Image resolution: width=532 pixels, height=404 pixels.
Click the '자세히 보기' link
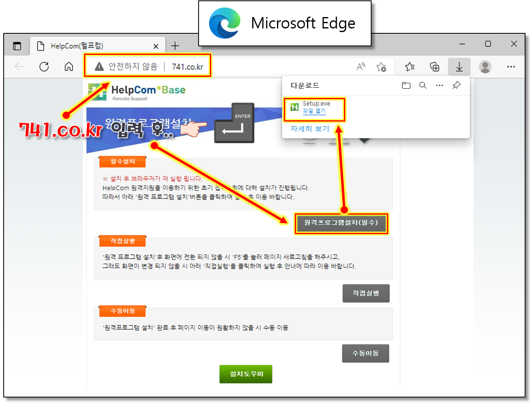point(310,129)
